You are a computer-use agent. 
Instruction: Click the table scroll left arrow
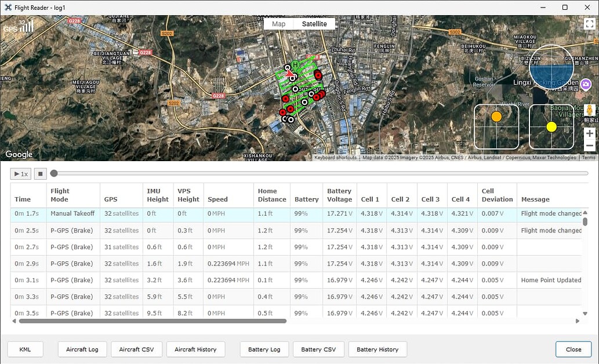coord(14,321)
